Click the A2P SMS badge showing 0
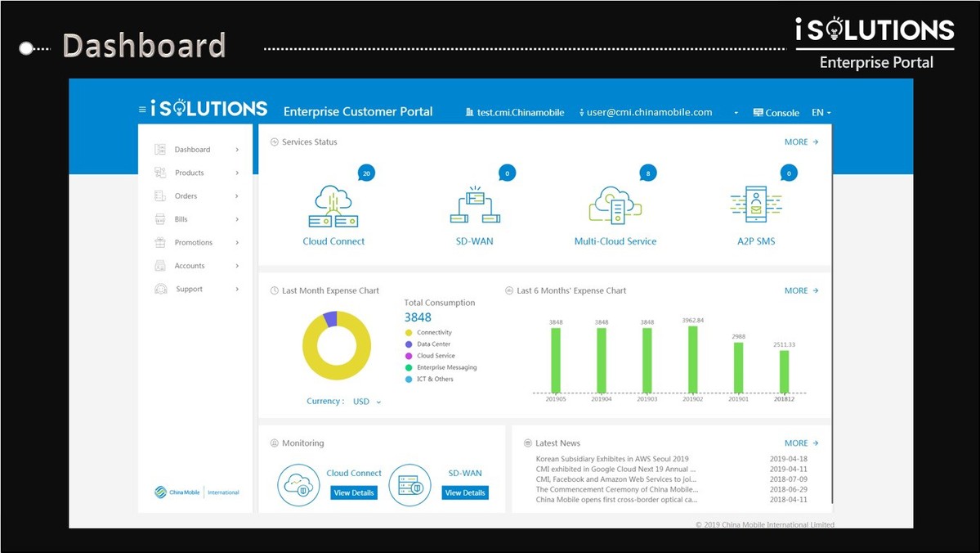Screen dimensions: 980x553 pos(789,173)
